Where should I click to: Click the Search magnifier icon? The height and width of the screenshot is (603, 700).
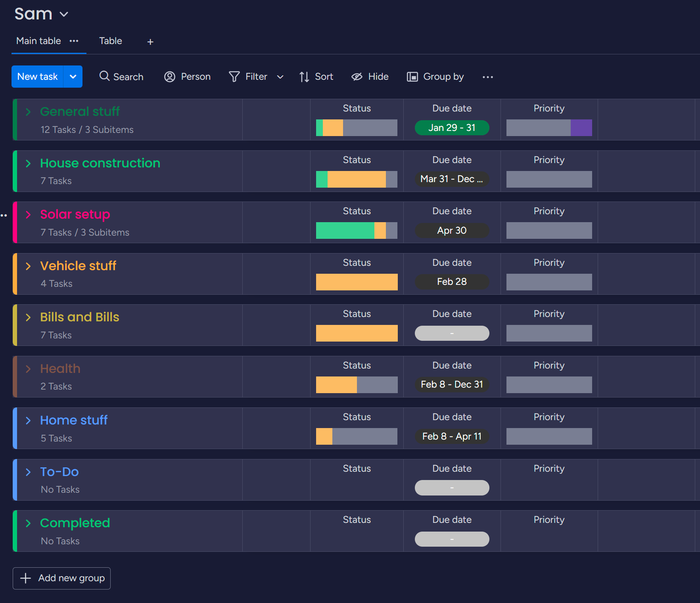click(104, 76)
